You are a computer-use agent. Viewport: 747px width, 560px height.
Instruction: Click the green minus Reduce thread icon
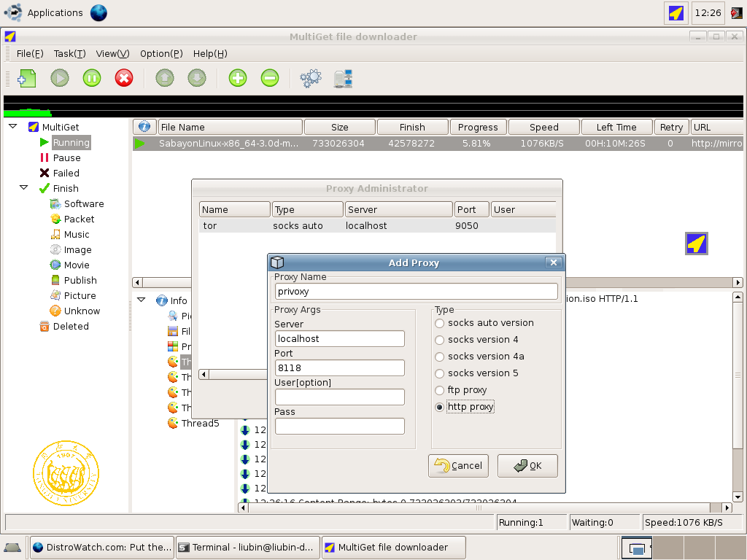coord(270,78)
